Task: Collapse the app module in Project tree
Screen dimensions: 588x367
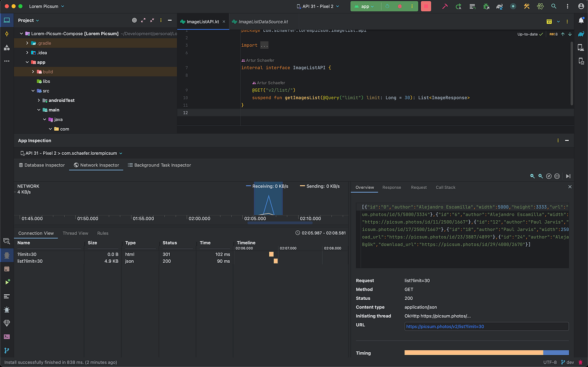Action: pos(27,62)
